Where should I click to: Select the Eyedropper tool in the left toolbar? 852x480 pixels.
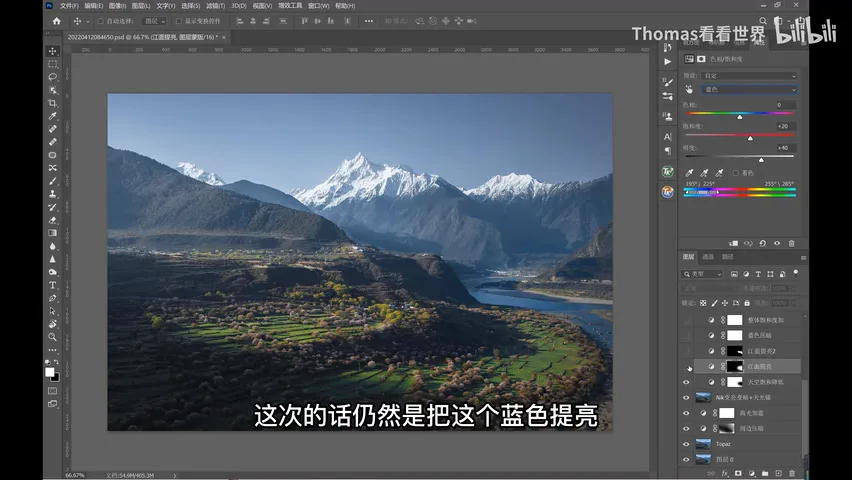(x=53, y=116)
